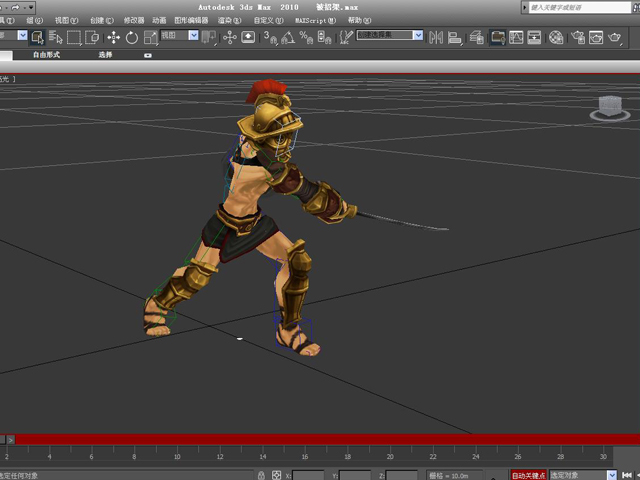Image resolution: width=640 pixels, height=480 pixels.
Task: Open the 动画 menu
Action: click(x=159, y=20)
